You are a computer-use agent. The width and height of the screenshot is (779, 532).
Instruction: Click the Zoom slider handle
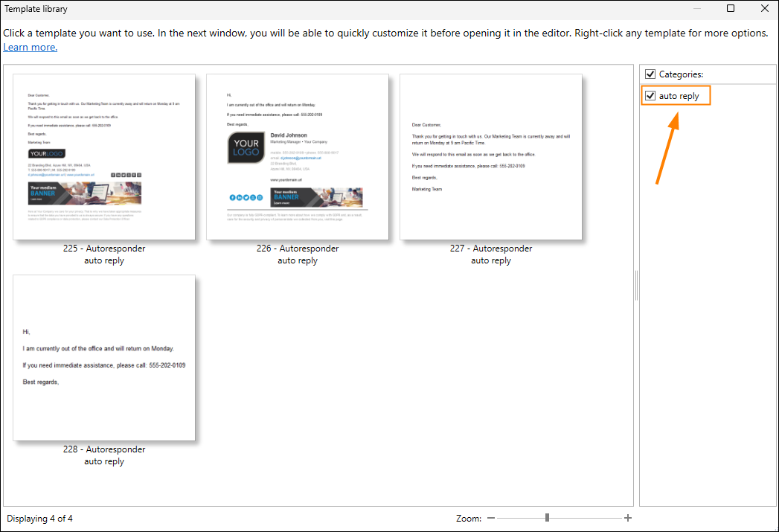click(x=547, y=518)
